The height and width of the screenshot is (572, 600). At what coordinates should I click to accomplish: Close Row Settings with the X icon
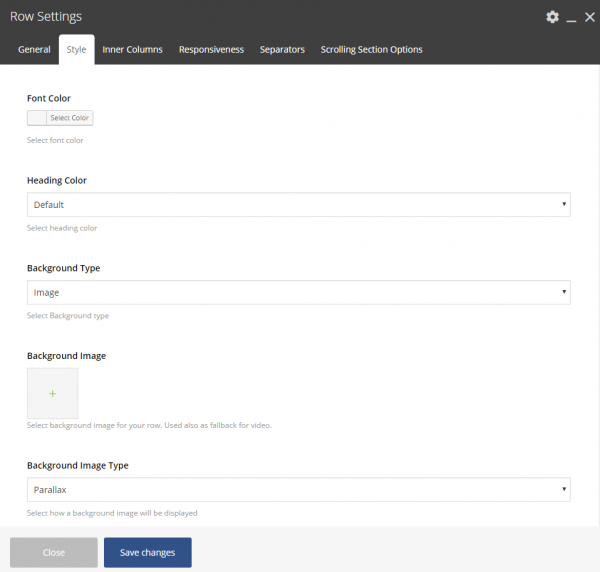(589, 17)
